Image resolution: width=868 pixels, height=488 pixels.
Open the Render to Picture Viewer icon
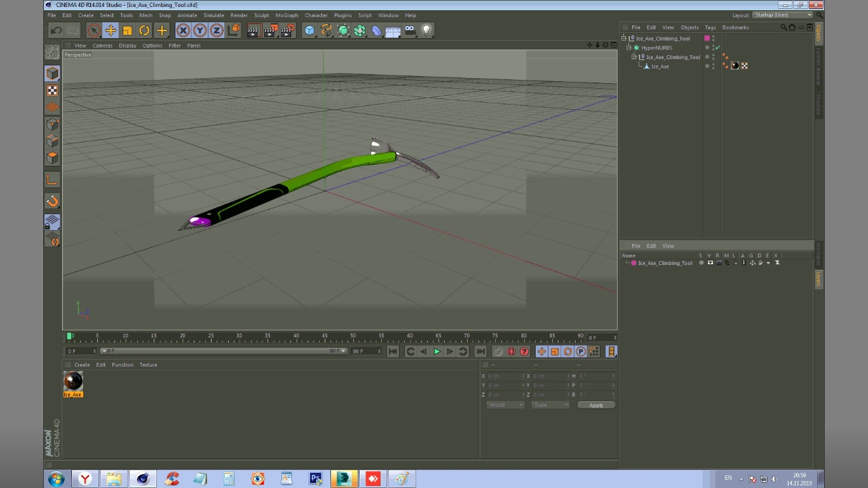coord(271,30)
